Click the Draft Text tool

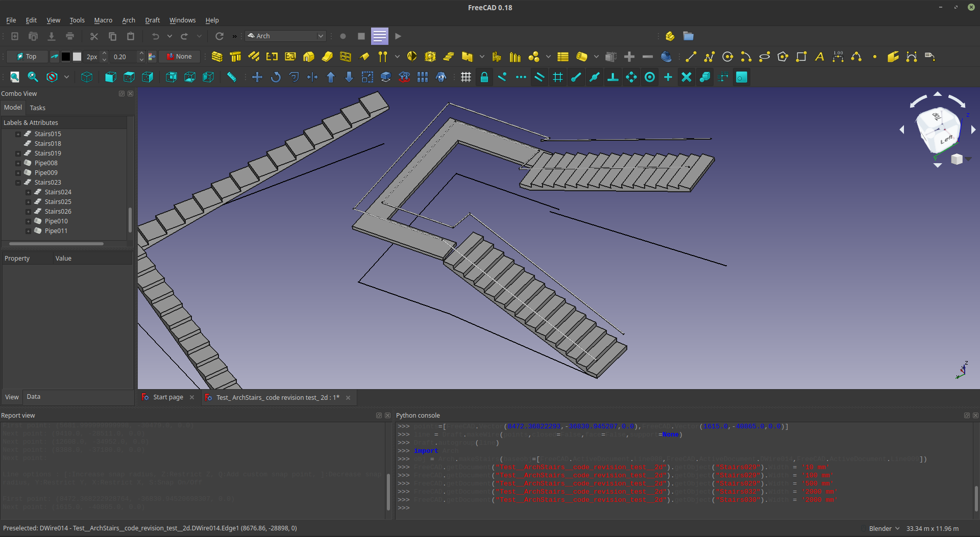(x=820, y=57)
